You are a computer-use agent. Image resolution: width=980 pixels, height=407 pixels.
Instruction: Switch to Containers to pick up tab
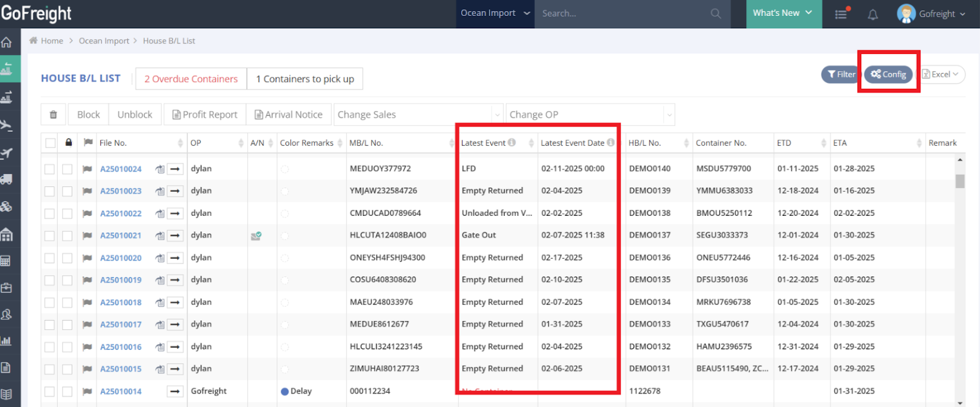pos(305,79)
